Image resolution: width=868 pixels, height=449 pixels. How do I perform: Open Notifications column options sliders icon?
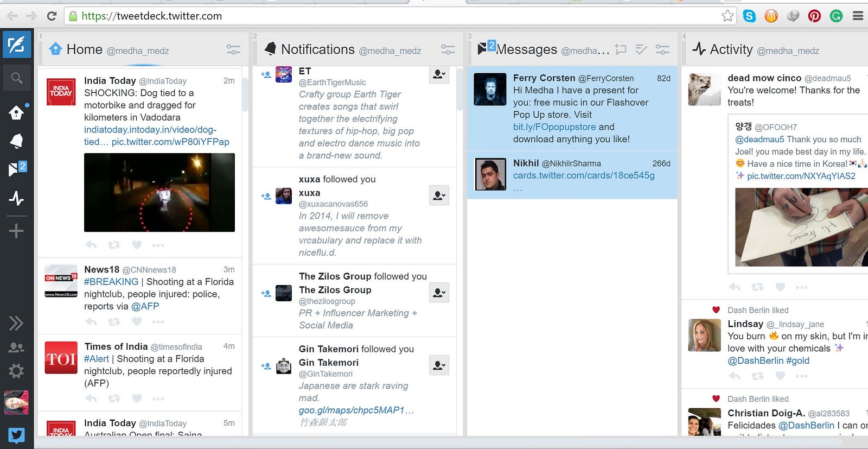pos(448,50)
